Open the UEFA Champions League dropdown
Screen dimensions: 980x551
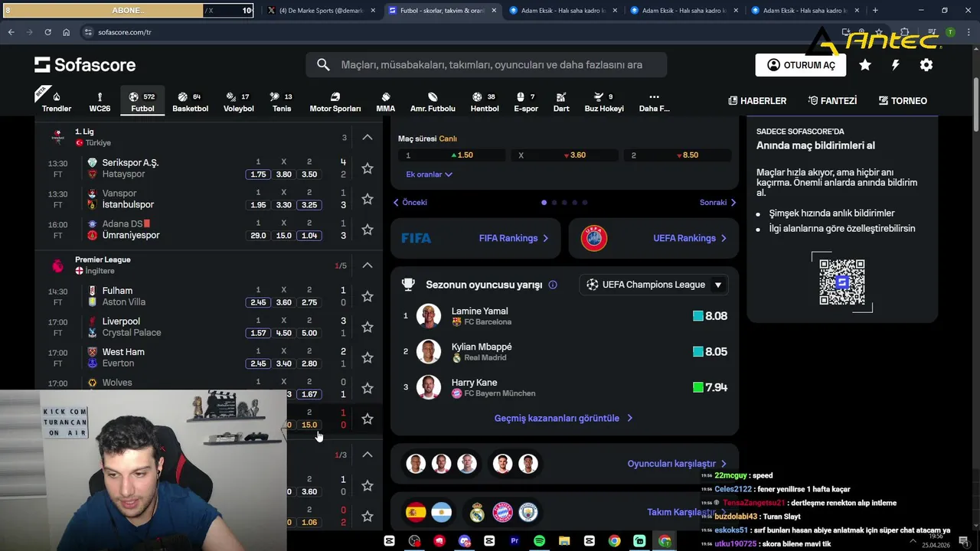coord(654,285)
